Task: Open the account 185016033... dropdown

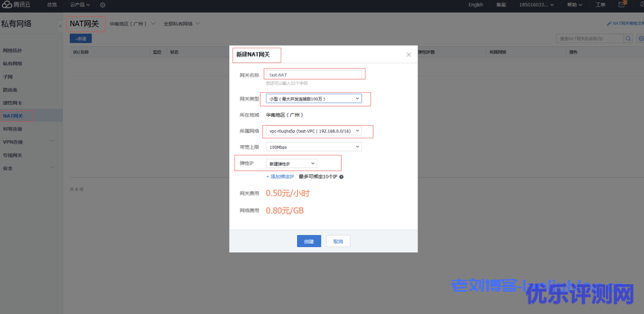Action: (x=536, y=5)
